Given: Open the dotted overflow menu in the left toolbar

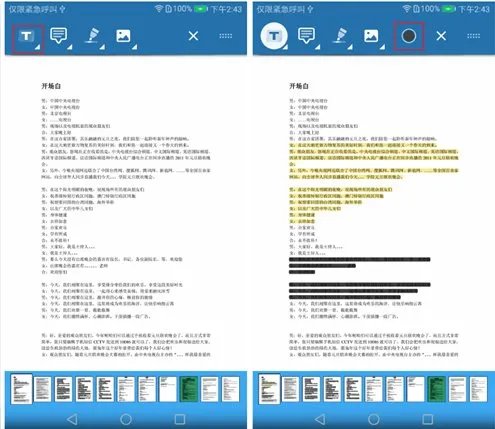Looking at the screenshot, I should coord(226,36).
